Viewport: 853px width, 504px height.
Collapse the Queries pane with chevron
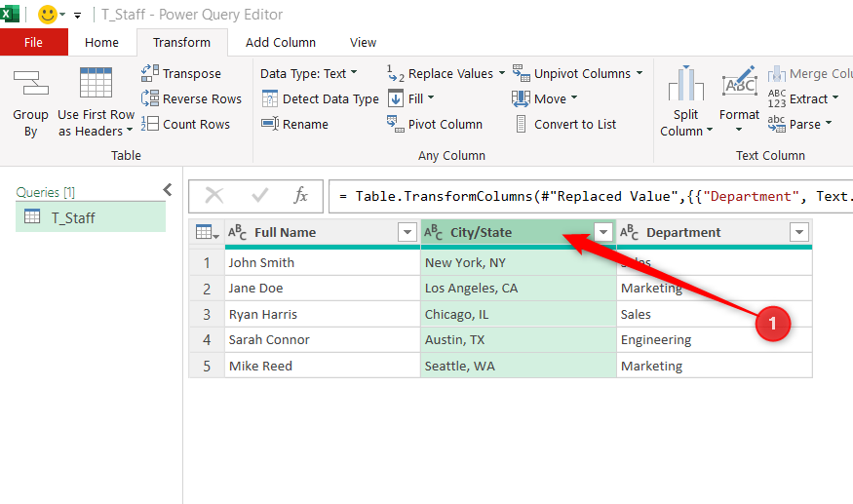pyautogui.click(x=168, y=189)
